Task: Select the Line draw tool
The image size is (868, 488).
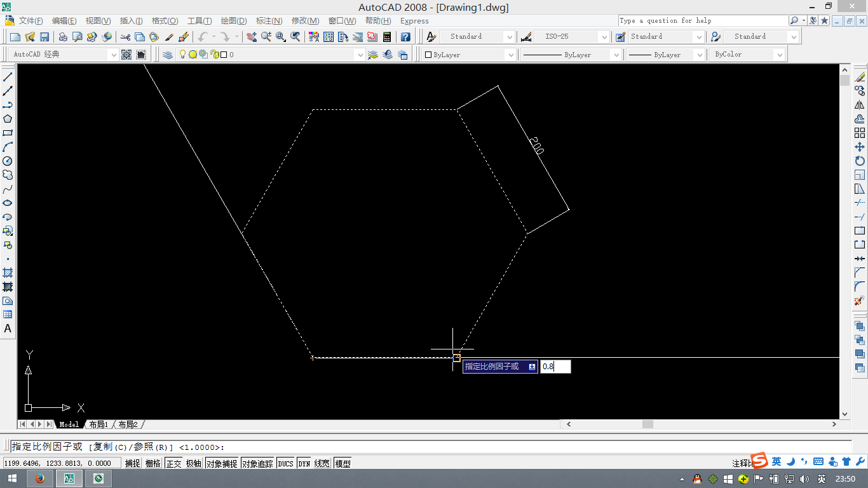Action: [x=8, y=77]
